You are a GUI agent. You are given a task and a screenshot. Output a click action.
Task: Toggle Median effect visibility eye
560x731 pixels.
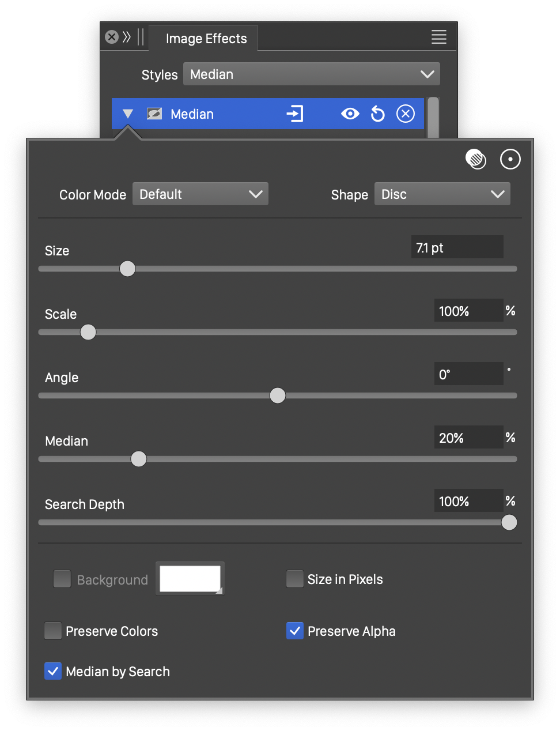click(x=350, y=114)
